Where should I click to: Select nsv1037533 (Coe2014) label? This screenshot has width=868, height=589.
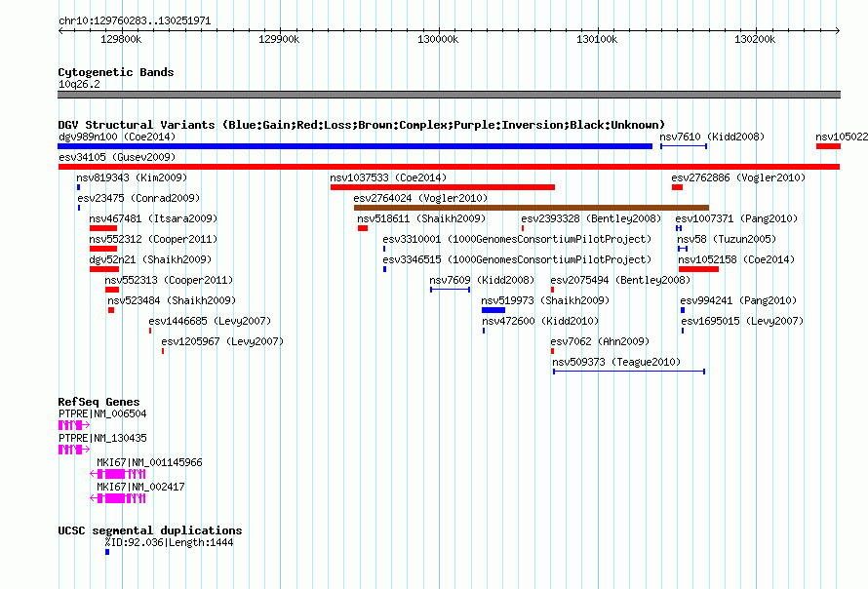pyautogui.click(x=388, y=177)
